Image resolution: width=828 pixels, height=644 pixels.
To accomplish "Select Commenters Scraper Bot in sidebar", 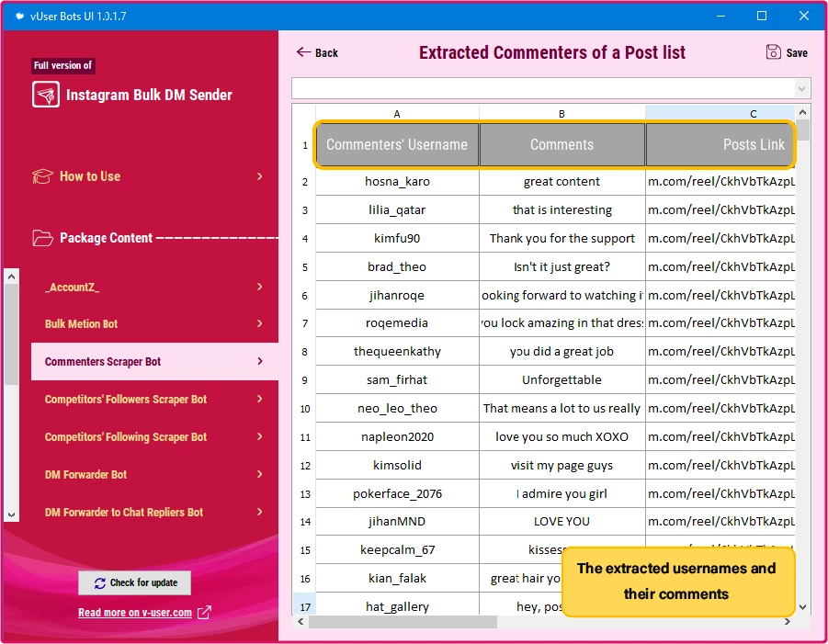I will pyautogui.click(x=154, y=361).
